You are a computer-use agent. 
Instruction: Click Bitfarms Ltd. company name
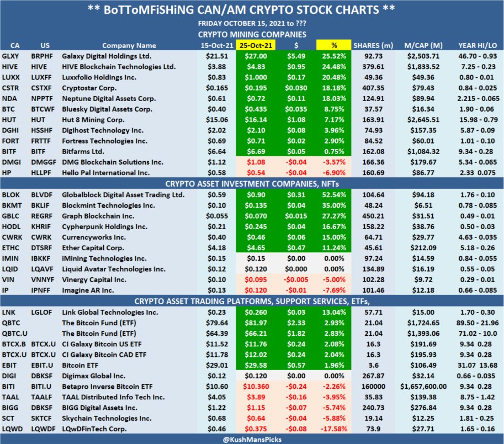(x=83, y=152)
